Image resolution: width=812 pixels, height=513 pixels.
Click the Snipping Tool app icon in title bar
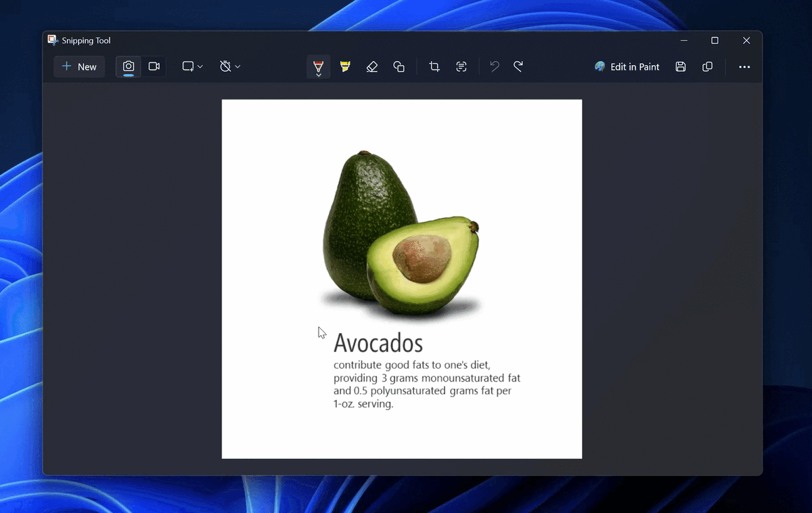pyautogui.click(x=53, y=40)
